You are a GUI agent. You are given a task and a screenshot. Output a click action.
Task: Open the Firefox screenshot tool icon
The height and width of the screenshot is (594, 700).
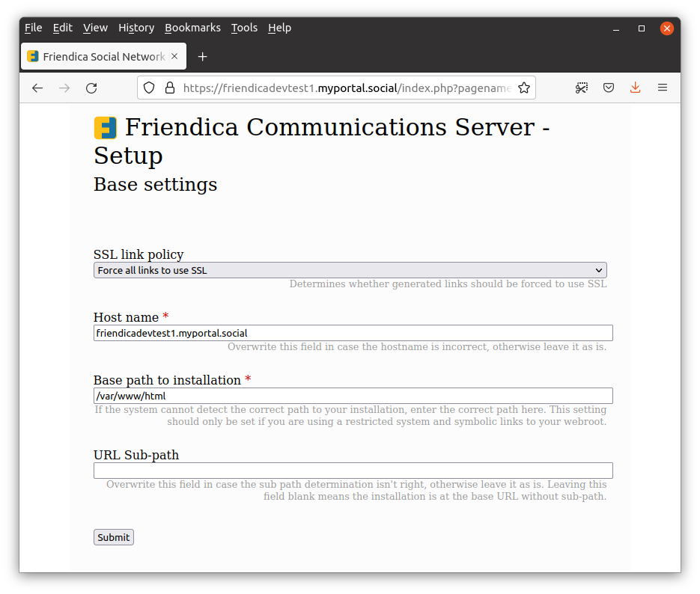point(582,88)
